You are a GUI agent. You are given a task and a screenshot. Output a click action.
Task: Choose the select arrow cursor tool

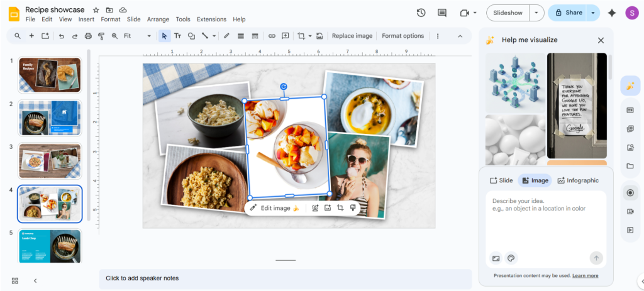tap(164, 36)
